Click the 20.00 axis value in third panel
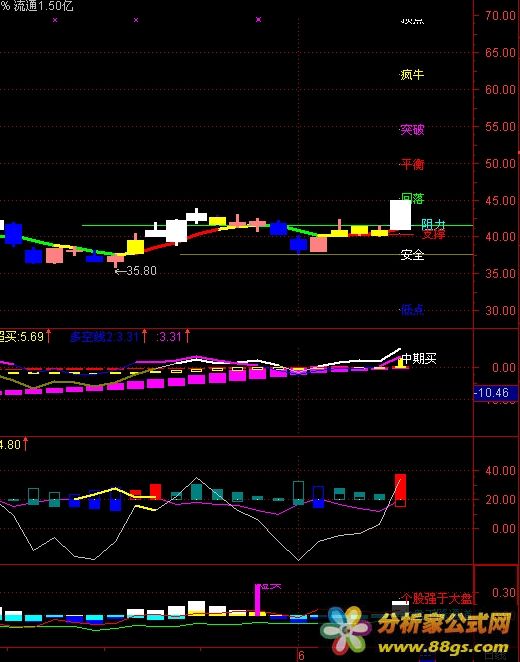The height and width of the screenshot is (662, 520). [501, 499]
